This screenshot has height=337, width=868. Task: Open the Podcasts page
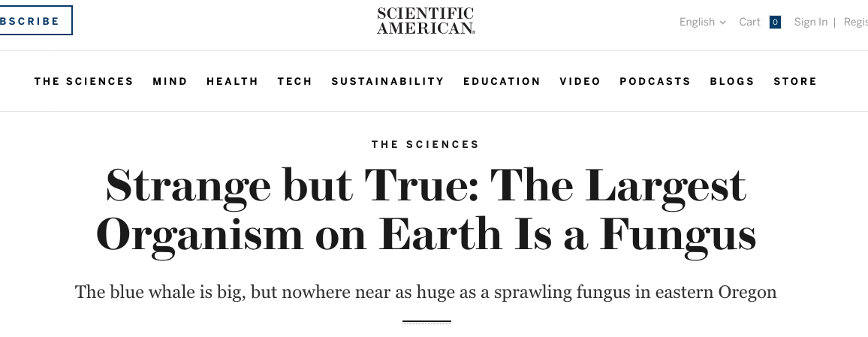pos(655,82)
